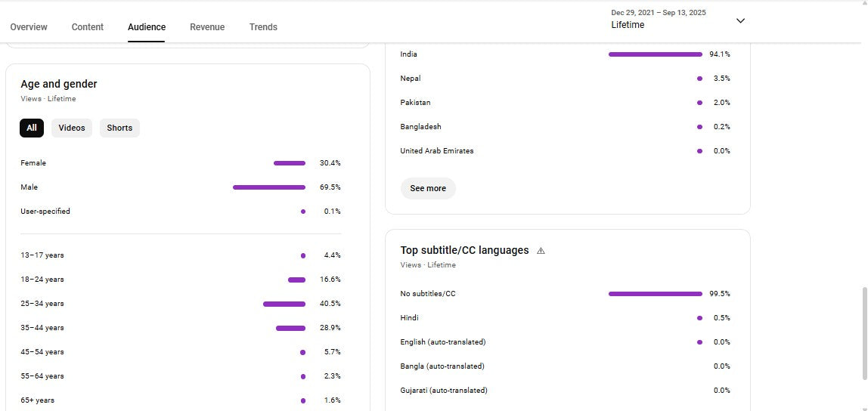Select the All filter chip
The image size is (868, 411).
[32, 128]
